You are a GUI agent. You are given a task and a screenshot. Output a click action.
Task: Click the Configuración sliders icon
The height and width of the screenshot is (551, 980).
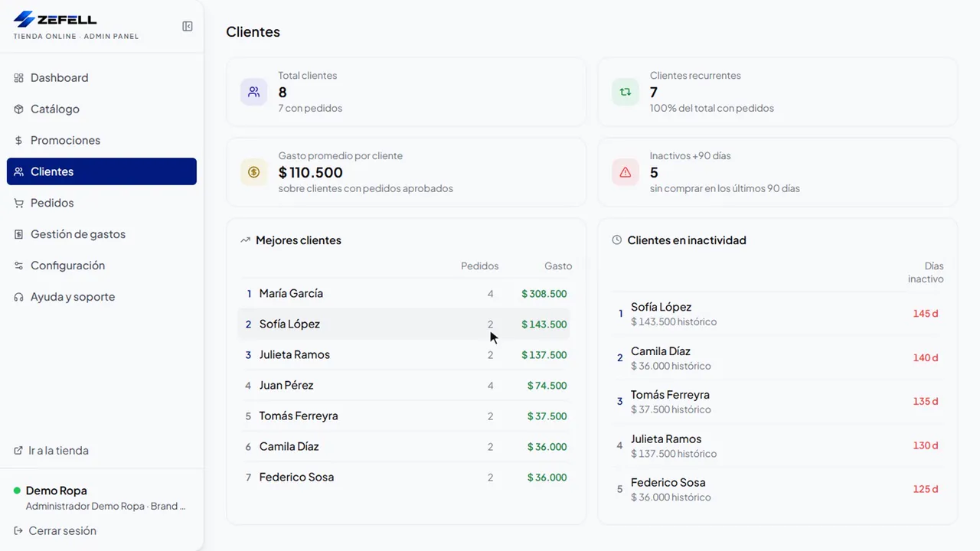18,266
